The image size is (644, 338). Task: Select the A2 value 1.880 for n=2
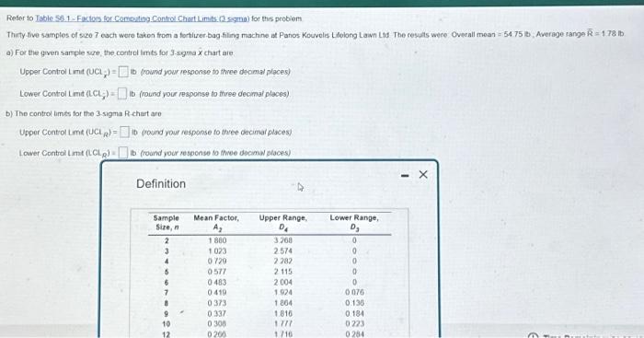click(x=217, y=240)
